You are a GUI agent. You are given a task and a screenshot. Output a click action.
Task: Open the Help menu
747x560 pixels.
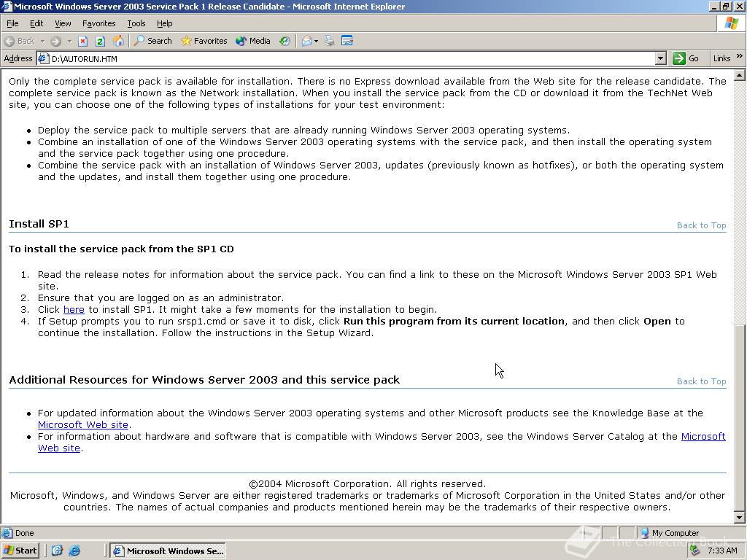164,23
